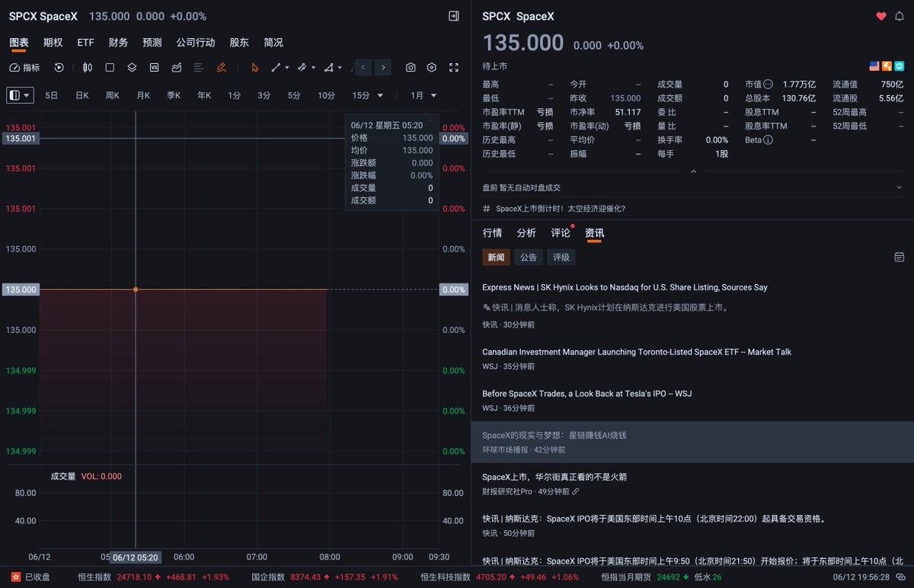Screen dimensions: 914x588
Task: Click the toolbar scroll right arrow
Action: click(383, 68)
